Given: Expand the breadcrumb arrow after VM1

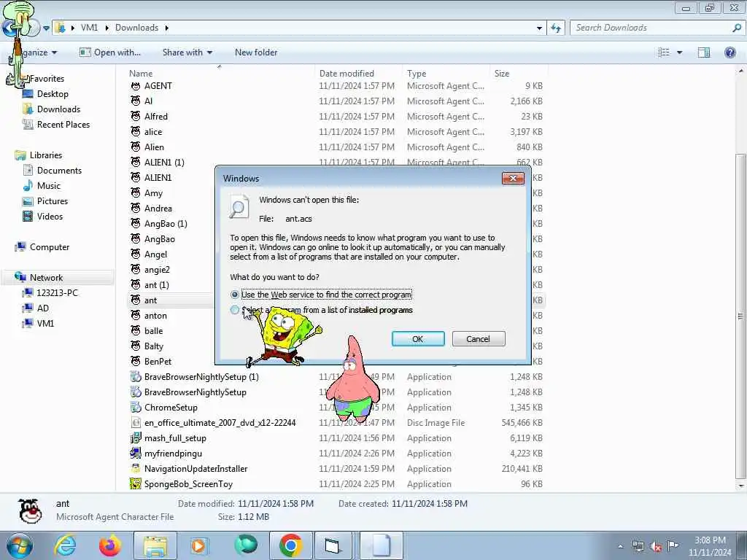Looking at the screenshot, I should (x=107, y=28).
